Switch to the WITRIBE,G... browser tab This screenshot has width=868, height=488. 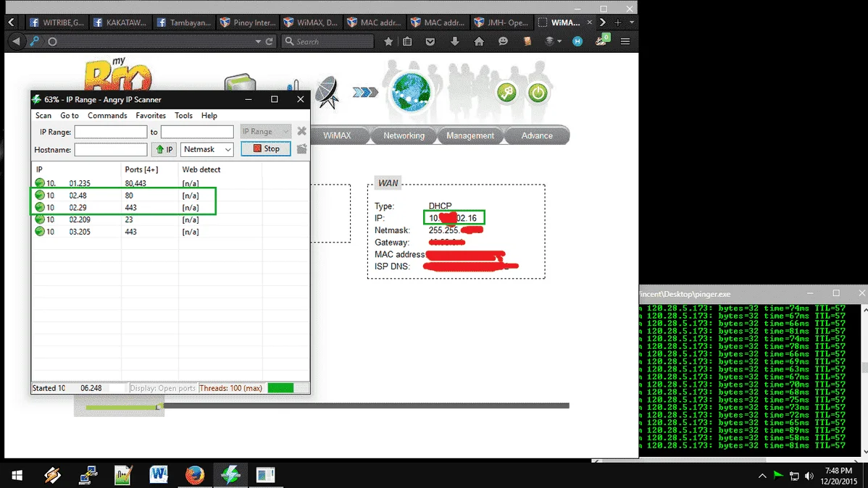57,22
